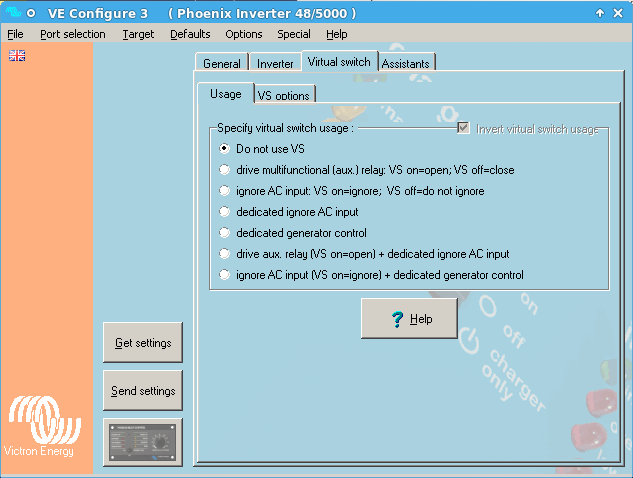Open the Options menu
The height and width of the screenshot is (478, 633).
pos(244,34)
